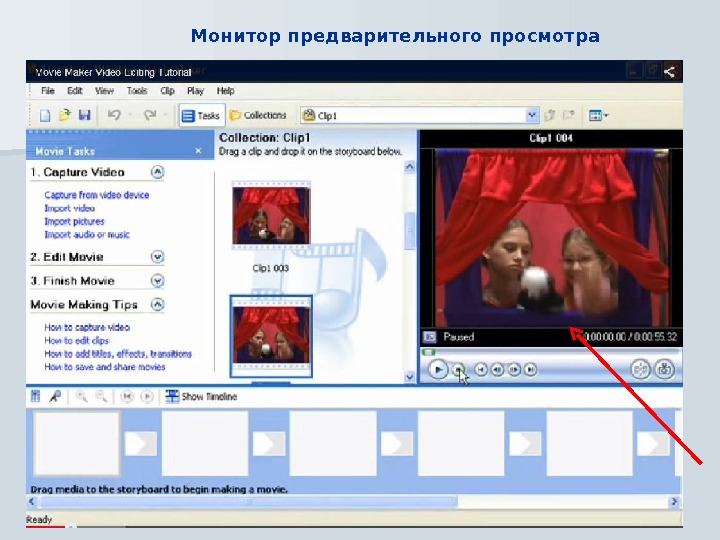This screenshot has height=540, width=720.
Task: Click the Previous Frame button
Action: pyautogui.click(x=497, y=369)
